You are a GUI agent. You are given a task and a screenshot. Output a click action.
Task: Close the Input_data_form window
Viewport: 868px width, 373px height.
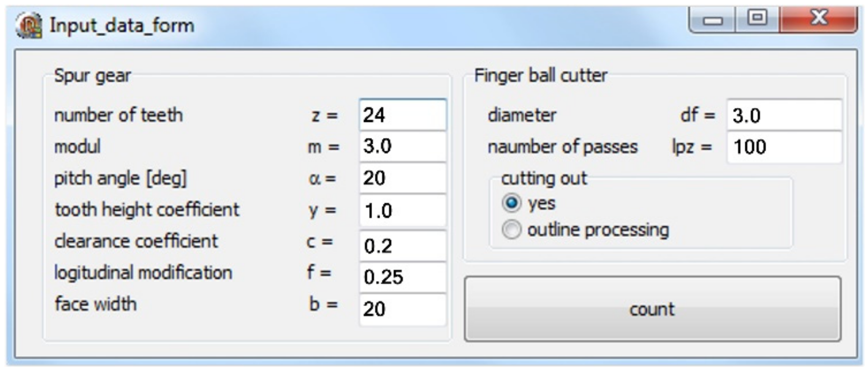coord(819,18)
